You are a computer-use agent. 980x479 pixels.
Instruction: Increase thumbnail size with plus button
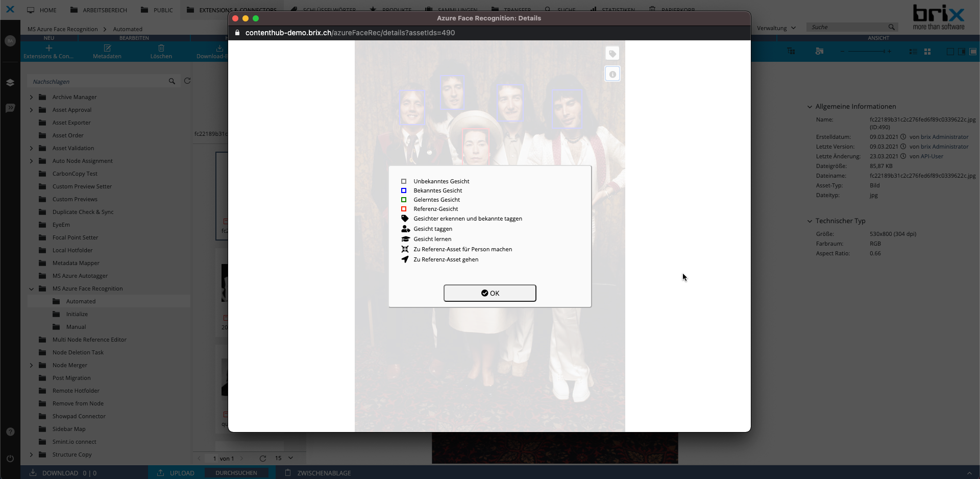889,51
